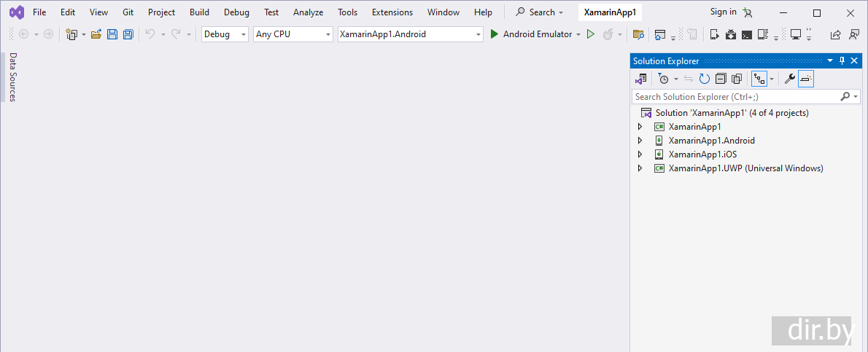Open the Window menu
Image resolution: width=868 pixels, height=352 pixels.
click(443, 12)
